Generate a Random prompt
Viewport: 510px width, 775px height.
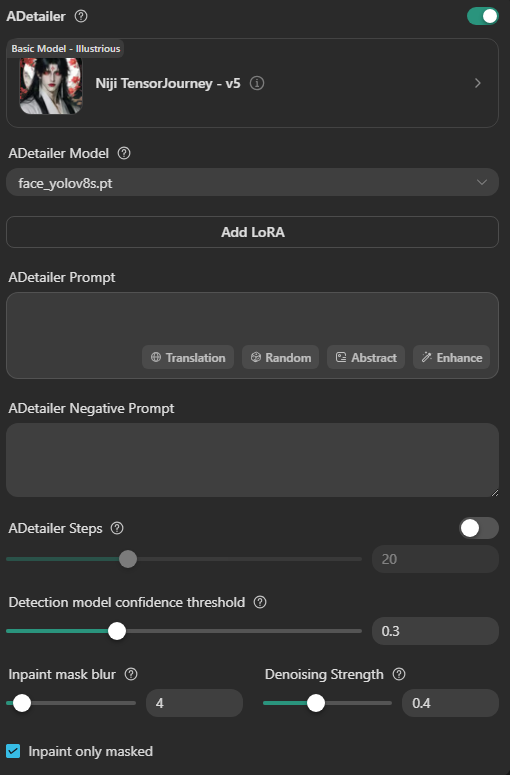(281, 357)
